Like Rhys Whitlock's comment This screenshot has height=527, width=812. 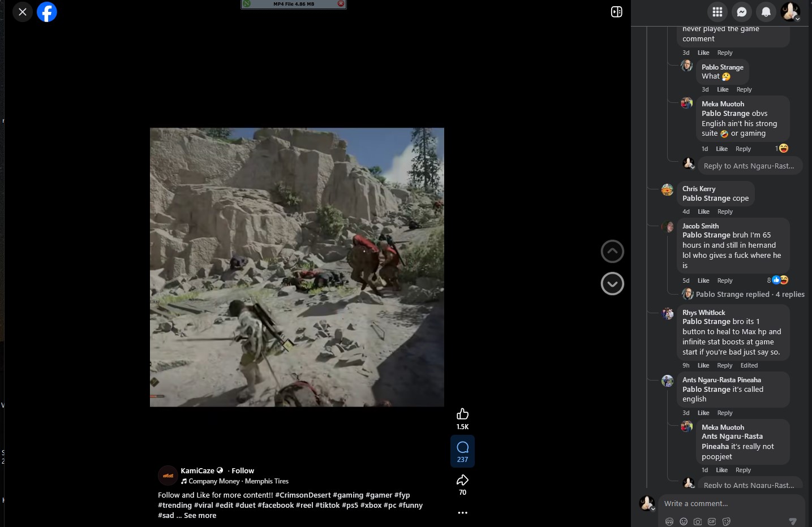pos(703,365)
